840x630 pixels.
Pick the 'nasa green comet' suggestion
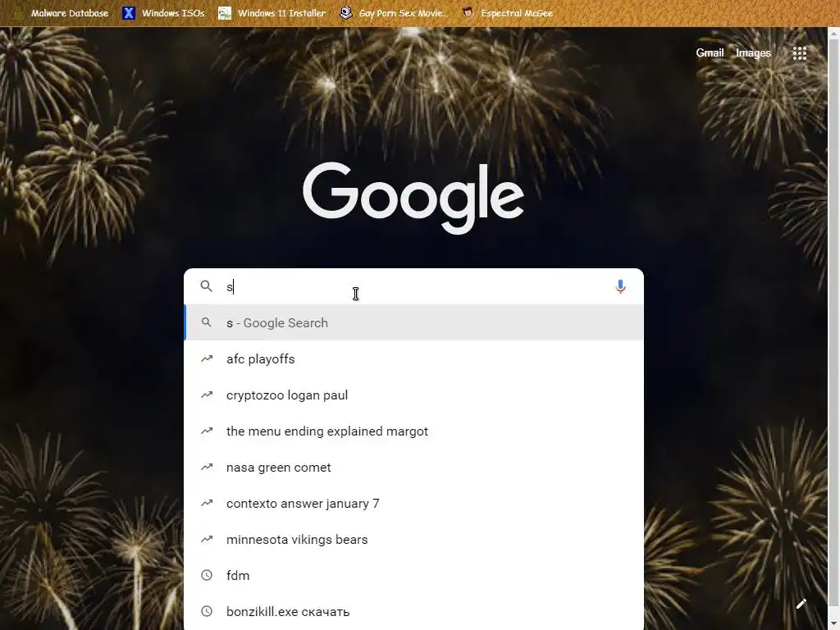[413, 467]
